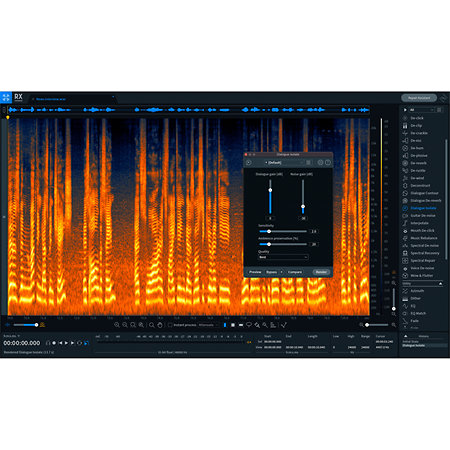The height and width of the screenshot is (450, 450).
Task: Open the Music Rebalance module
Action: point(420,238)
